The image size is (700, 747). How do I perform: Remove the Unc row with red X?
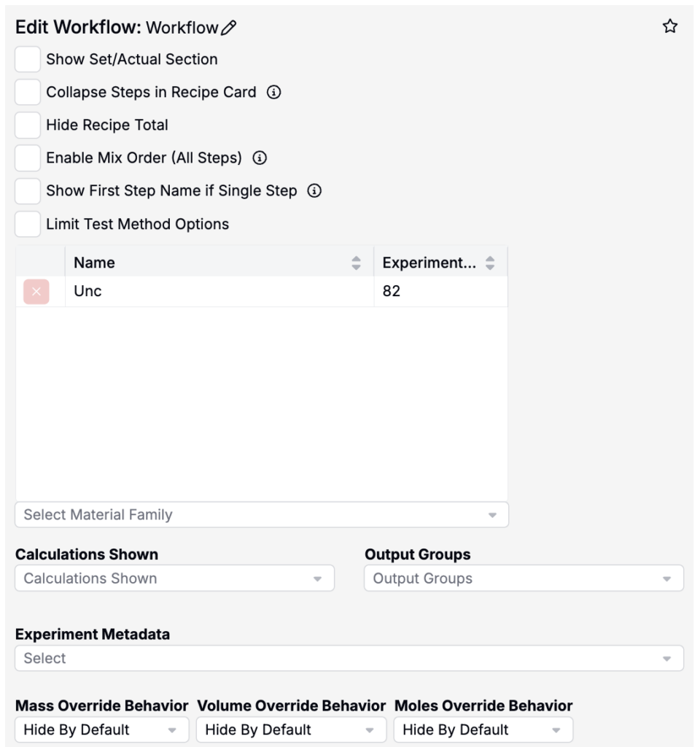36,292
